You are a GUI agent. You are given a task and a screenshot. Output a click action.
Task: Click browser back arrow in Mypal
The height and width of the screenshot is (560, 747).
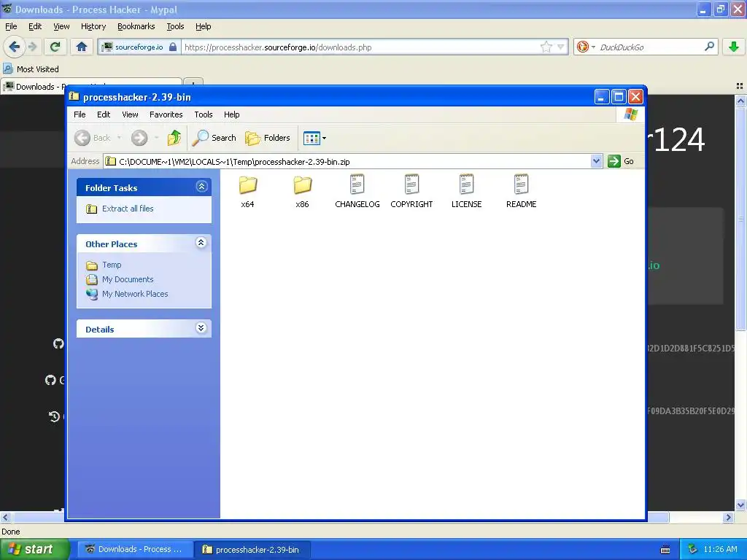[x=15, y=47]
